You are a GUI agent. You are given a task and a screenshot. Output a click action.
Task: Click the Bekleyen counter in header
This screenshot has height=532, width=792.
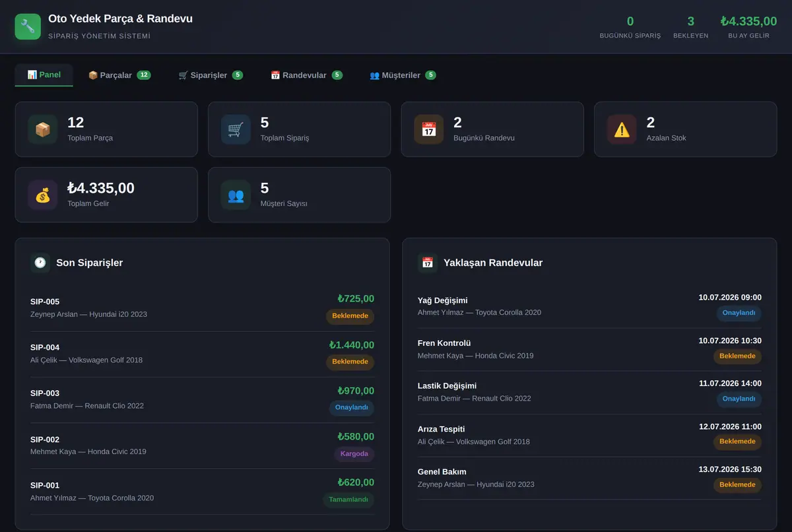(x=691, y=26)
